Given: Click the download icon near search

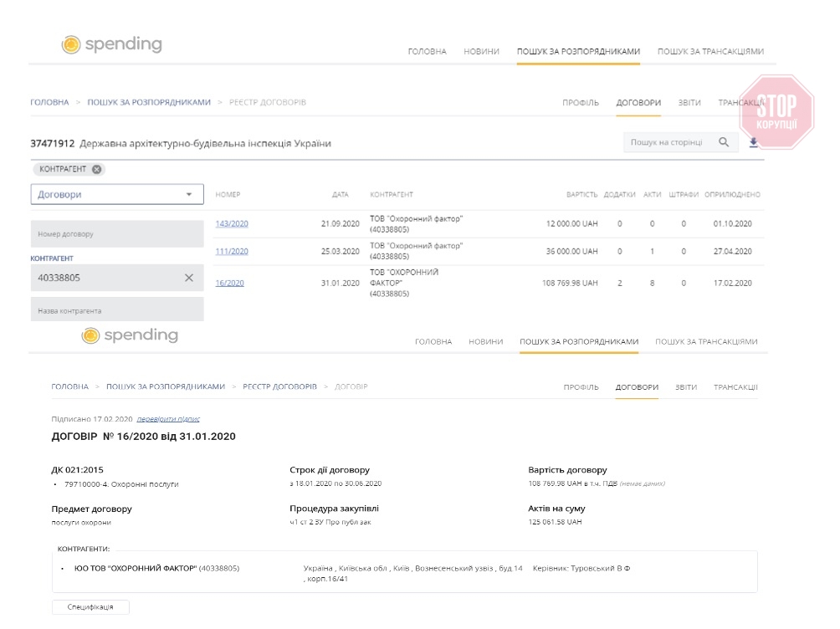Looking at the screenshot, I should click(753, 142).
